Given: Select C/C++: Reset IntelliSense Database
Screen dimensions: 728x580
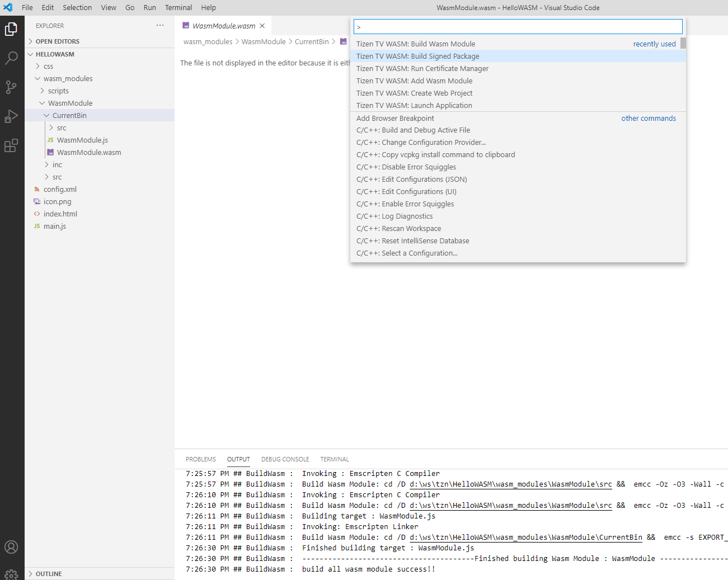Looking at the screenshot, I should 518,241.
